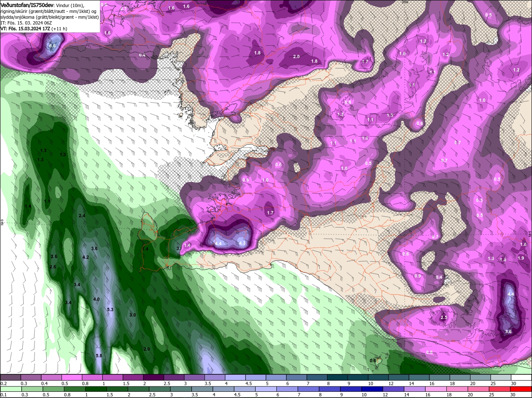
Task: Pick the light lavender 4 swatch in upper legend
Action: click(x=235, y=377)
